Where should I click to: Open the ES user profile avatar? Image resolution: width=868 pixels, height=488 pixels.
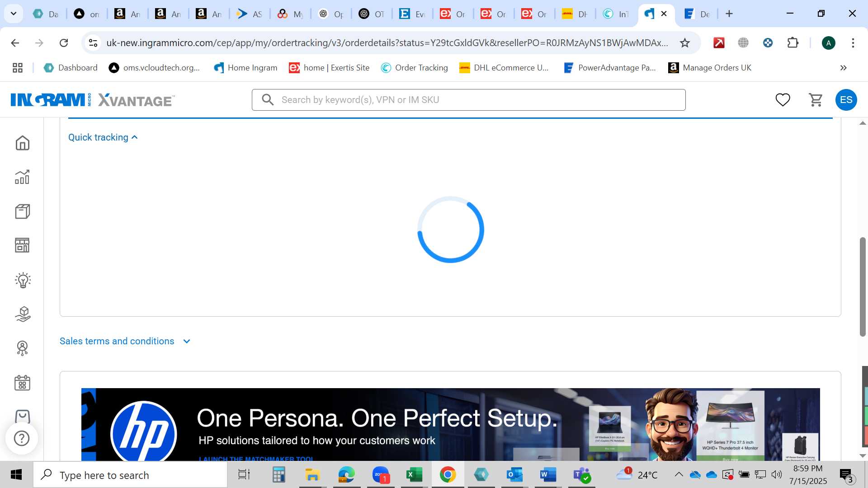(846, 100)
